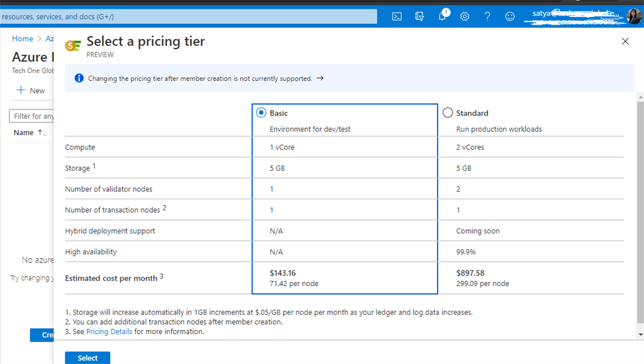Image resolution: width=644 pixels, height=364 pixels.
Task: Click the info banner arrow
Action: 320,79
